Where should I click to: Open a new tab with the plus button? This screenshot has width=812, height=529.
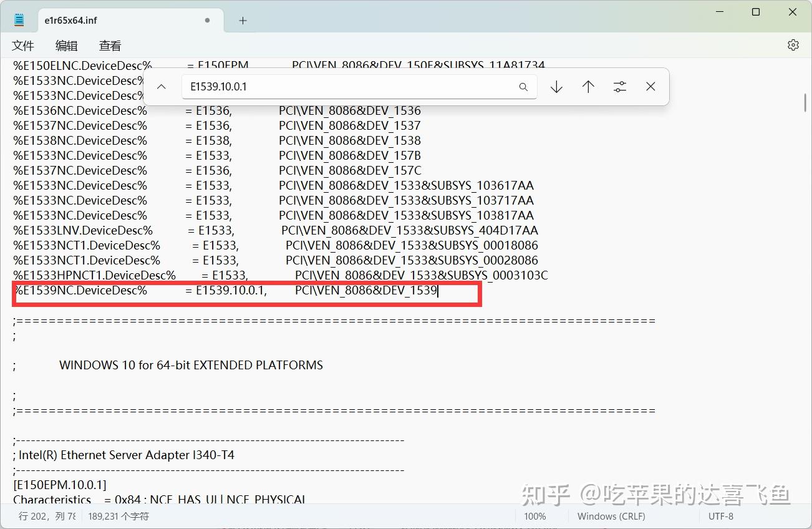(242, 20)
